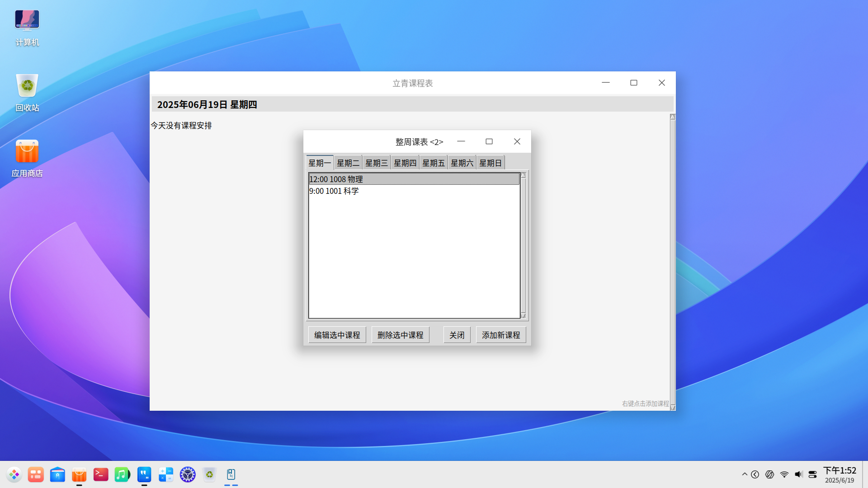Select the 12:00 1008 物理 course row

pyautogui.click(x=414, y=179)
